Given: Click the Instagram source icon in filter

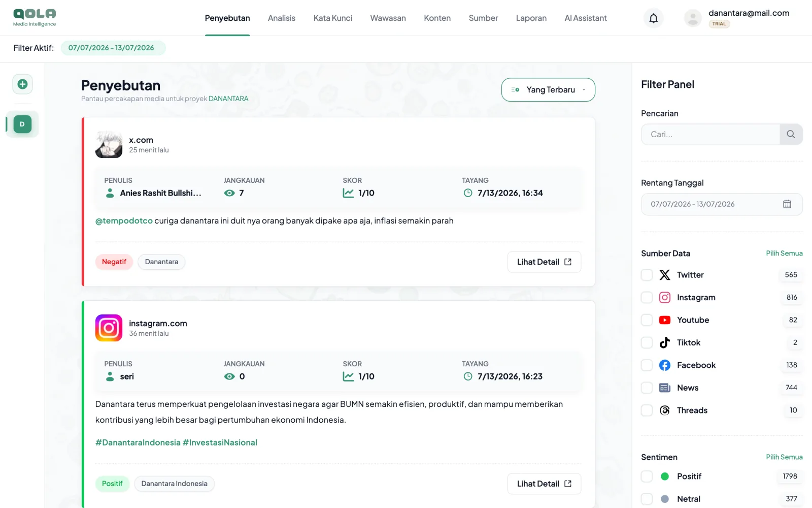Looking at the screenshot, I should click(x=665, y=297).
